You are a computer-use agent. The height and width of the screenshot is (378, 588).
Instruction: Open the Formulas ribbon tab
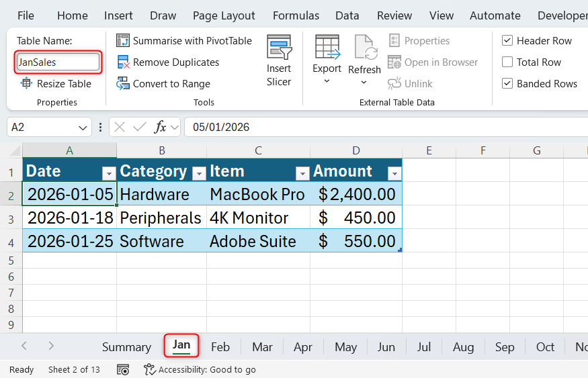[x=296, y=15]
